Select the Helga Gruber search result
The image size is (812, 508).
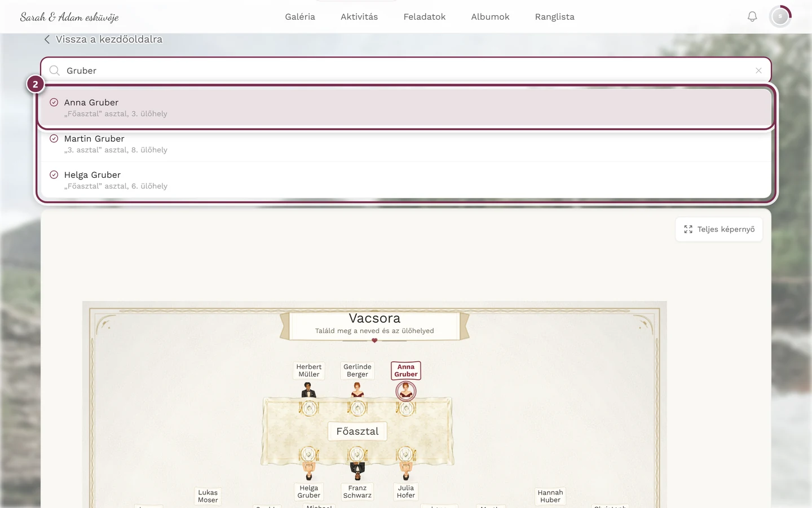click(x=406, y=179)
